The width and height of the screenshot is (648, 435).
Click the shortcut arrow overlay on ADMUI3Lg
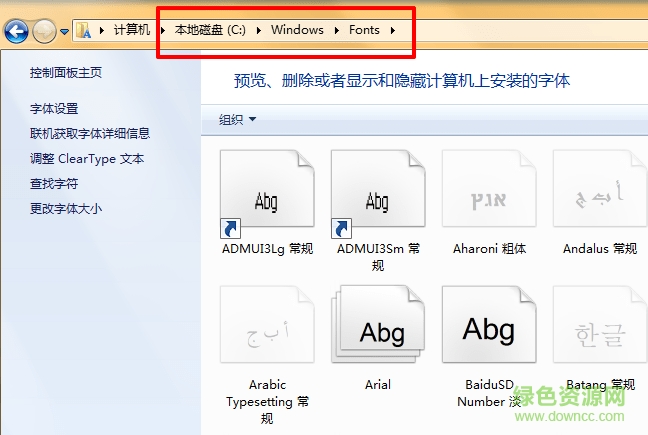pos(230,228)
